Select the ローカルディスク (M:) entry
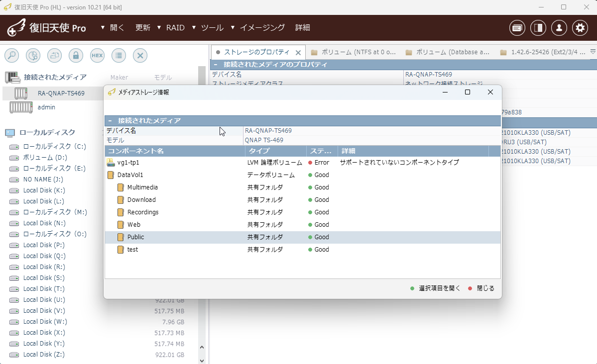This screenshot has height=364, width=597. pyautogui.click(x=55, y=212)
